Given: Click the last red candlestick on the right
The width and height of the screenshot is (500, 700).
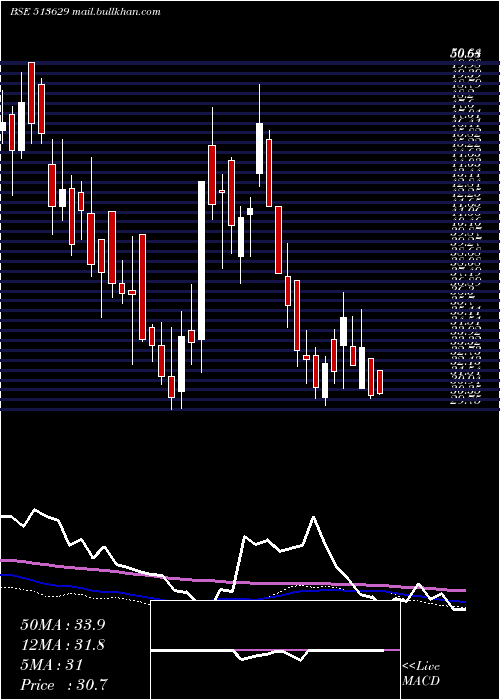Looking at the screenshot, I should [380, 382].
